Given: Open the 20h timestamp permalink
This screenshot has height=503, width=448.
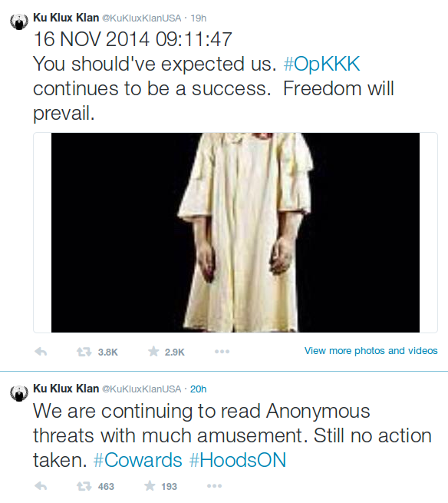Looking at the screenshot, I should coord(199,389).
